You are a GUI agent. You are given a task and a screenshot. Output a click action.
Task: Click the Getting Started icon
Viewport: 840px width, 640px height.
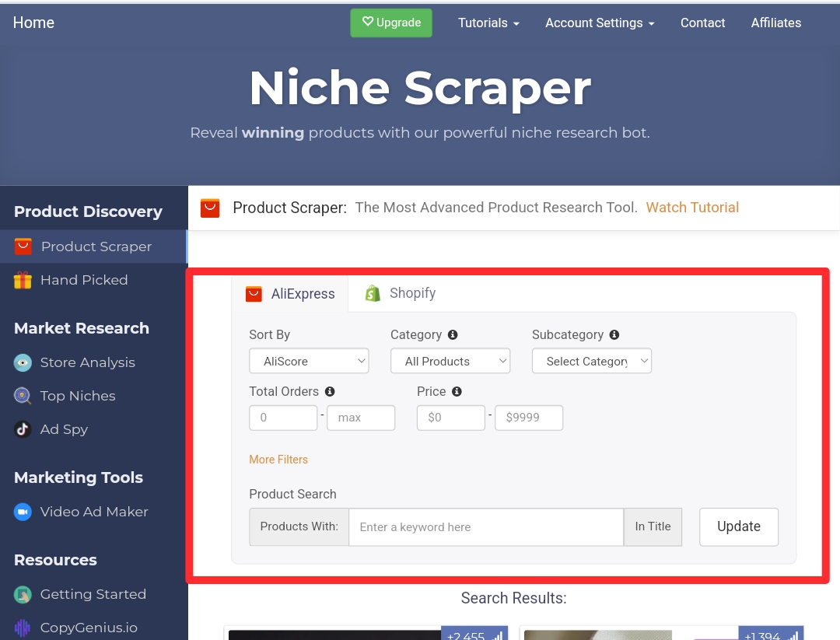[23, 594]
